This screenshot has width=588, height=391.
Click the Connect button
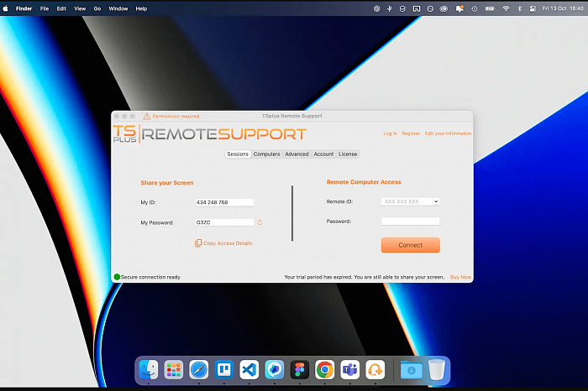point(411,245)
